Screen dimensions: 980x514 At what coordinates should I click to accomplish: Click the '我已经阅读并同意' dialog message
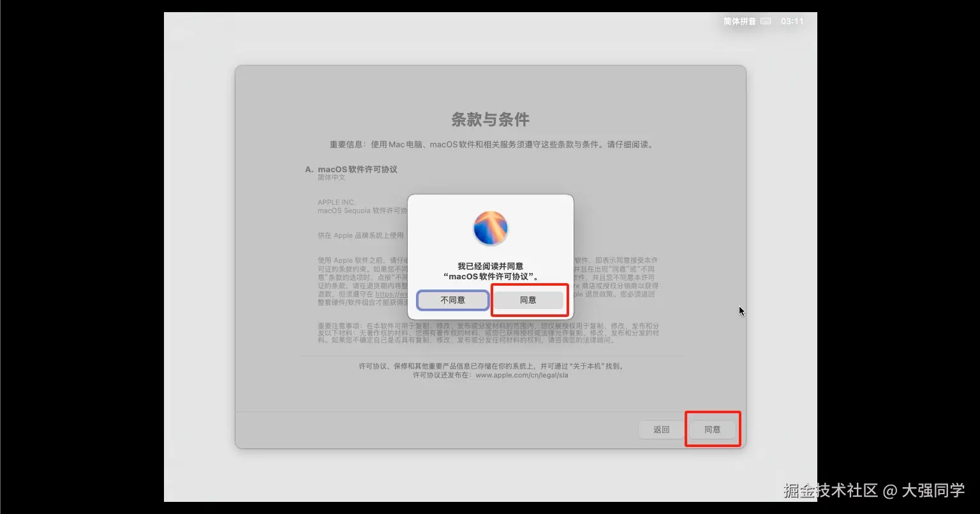click(491, 271)
